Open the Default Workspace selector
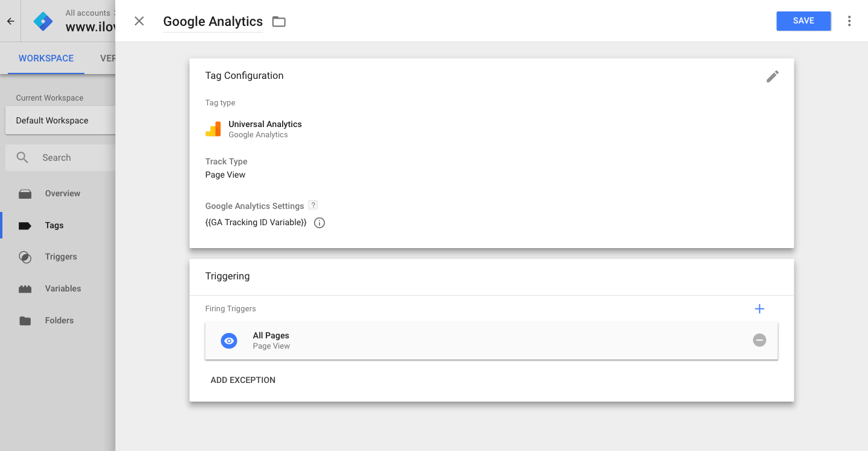This screenshot has width=868, height=451. (x=59, y=120)
